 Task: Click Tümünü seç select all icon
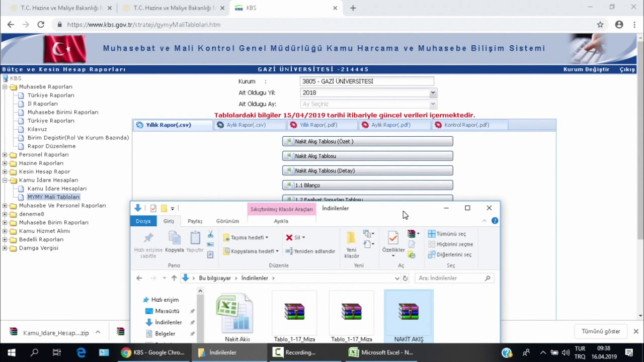pyautogui.click(x=447, y=234)
